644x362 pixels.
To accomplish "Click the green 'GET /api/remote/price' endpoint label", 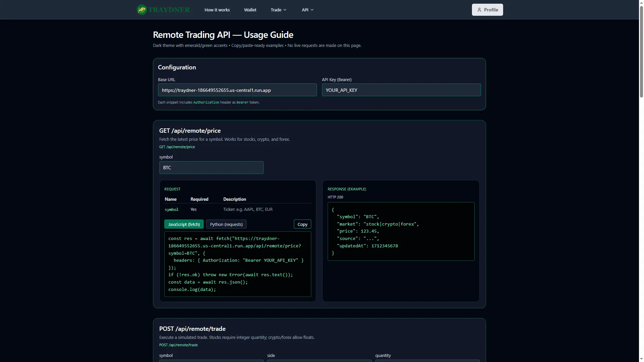I will tap(177, 147).
